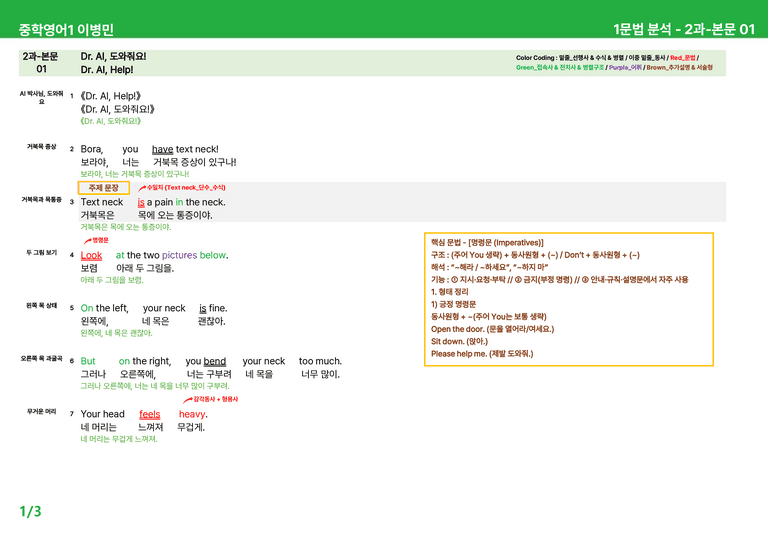Click the underlined verb "bend" in sentence 6
This screenshot has height=543, width=768.
coord(215,361)
